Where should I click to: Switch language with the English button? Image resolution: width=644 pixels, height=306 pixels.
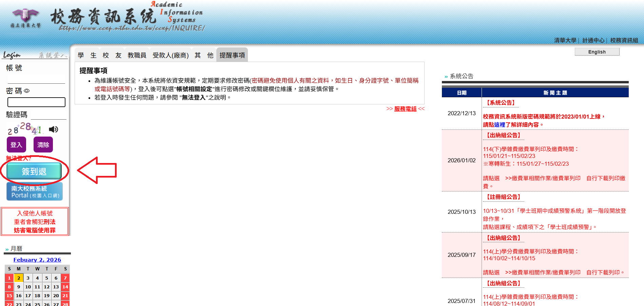point(597,52)
